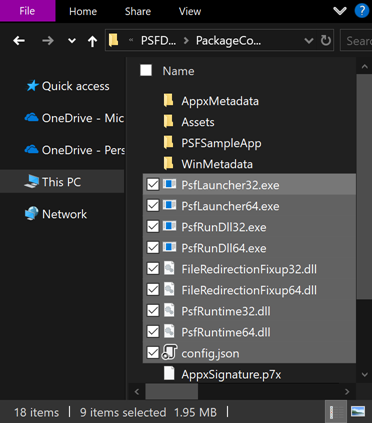Click the Quick access star icon
Screen dimensions: 372x423
(x=32, y=86)
